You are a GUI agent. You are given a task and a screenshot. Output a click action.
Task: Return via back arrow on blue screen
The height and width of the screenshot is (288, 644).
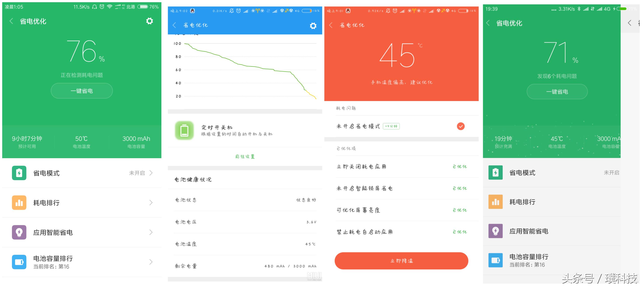(174, 25)
